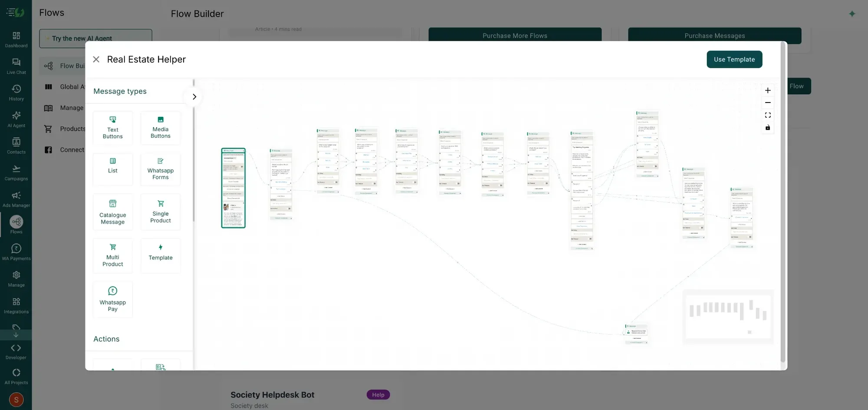This screenshot has width=868, height=410.
Task: Open Contacts in the sidebar
Action: click(x=16, y=145)
